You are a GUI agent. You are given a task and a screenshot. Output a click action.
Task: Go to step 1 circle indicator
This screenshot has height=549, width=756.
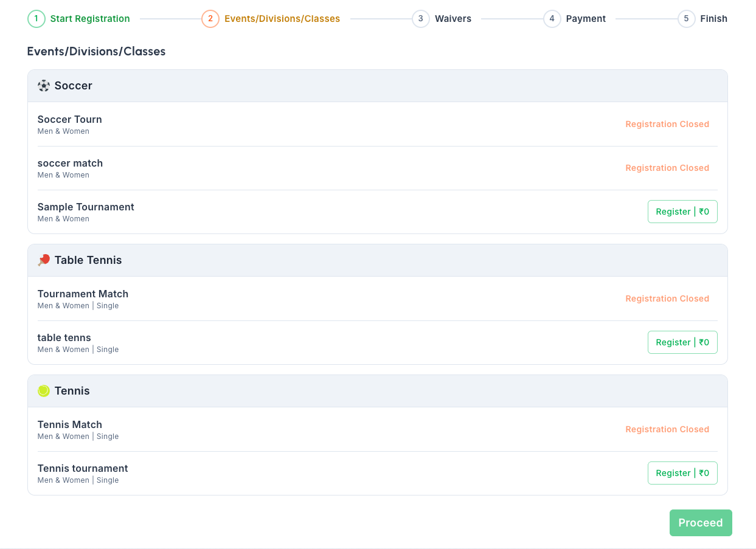[36, 19]
